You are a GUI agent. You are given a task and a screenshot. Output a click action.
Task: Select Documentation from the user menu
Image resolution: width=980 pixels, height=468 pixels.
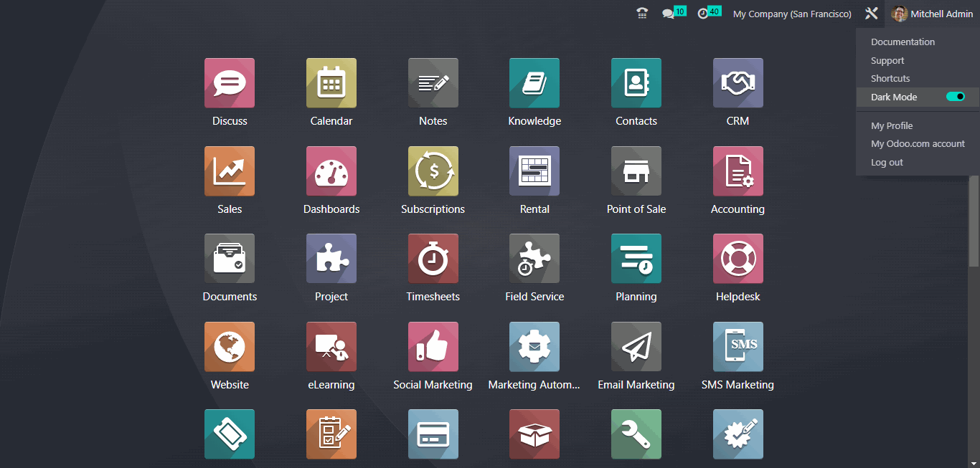[903, 42]
